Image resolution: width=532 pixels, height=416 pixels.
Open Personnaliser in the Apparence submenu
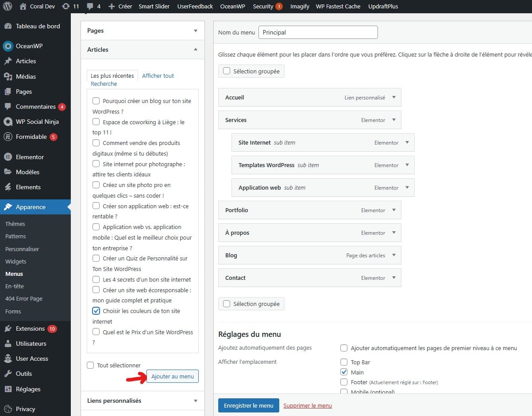coord(22,249)
